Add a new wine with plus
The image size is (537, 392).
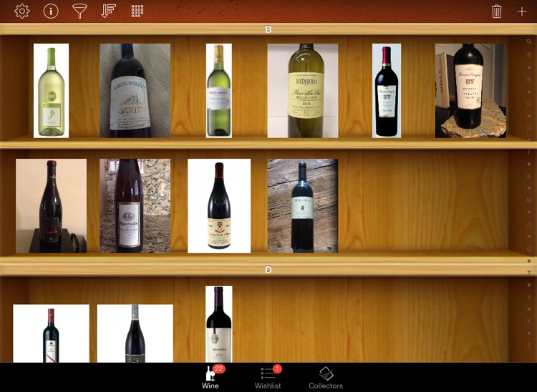[x=521, y=11]
